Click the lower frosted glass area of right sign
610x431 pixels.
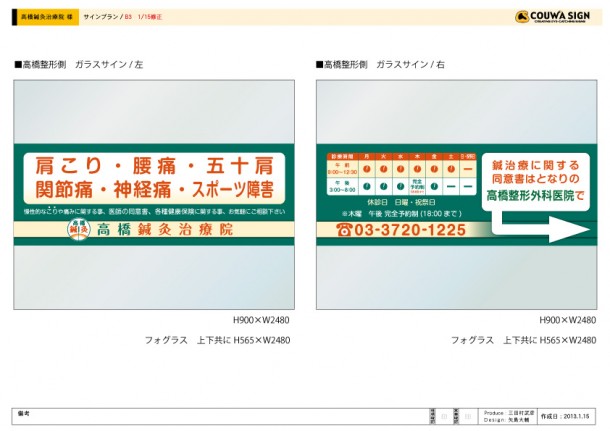457,277
